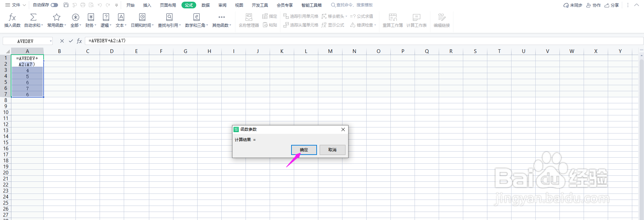
Task: Click the row 10 header
Action: point(6,112)
